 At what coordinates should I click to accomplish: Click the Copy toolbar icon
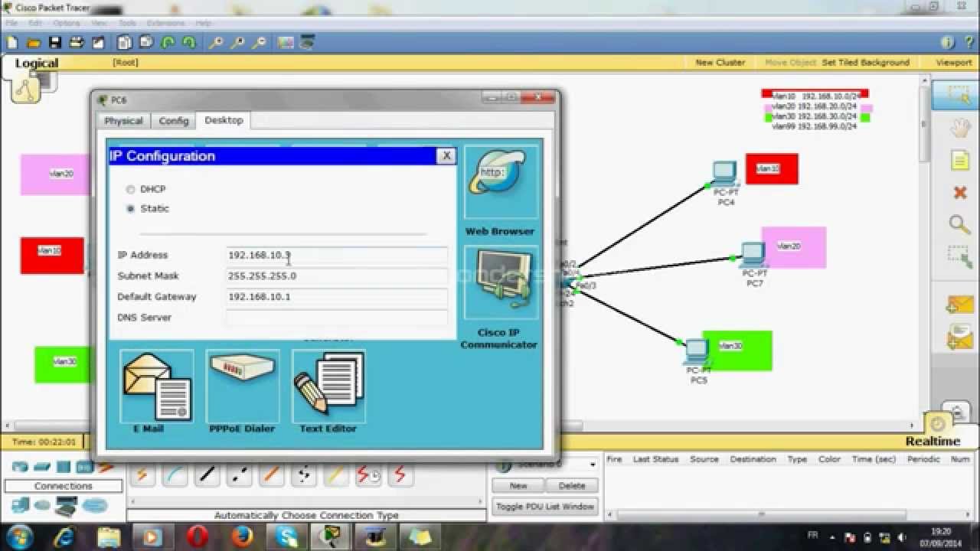pyautogui.click(x=124, y=43)
